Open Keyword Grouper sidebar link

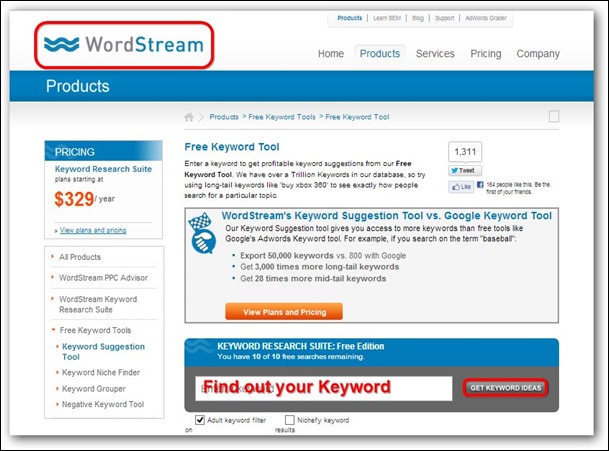click(x=94, y=388)
